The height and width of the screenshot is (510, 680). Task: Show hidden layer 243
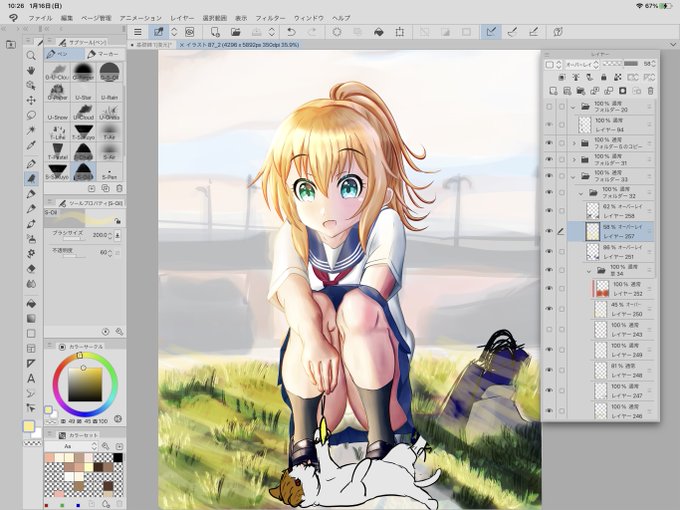pos(549,330)
